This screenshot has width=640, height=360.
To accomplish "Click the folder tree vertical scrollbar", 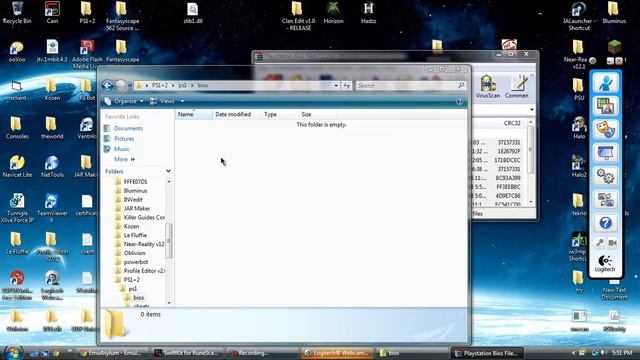I will [x=169, y=242].
